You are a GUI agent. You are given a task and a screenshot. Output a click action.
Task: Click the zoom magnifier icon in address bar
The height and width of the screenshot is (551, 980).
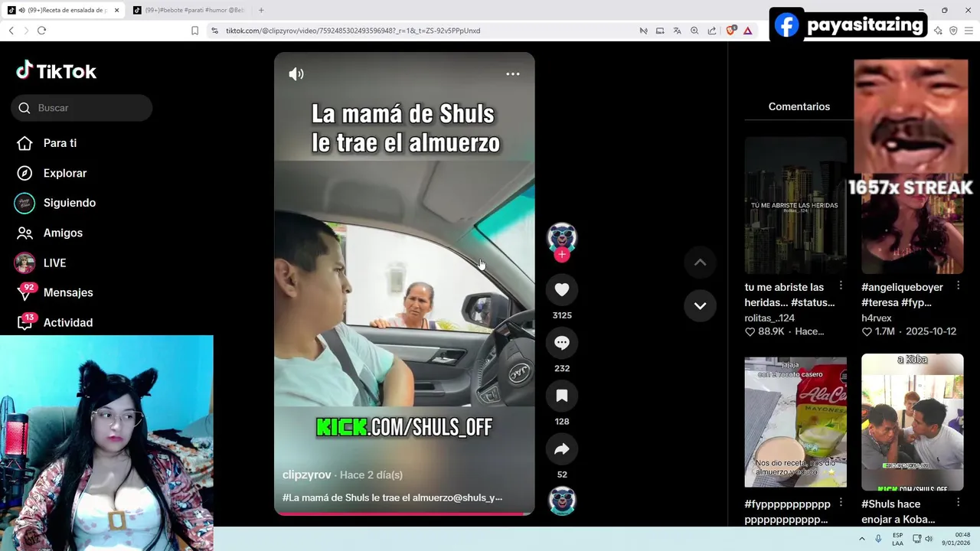[694, 31]
